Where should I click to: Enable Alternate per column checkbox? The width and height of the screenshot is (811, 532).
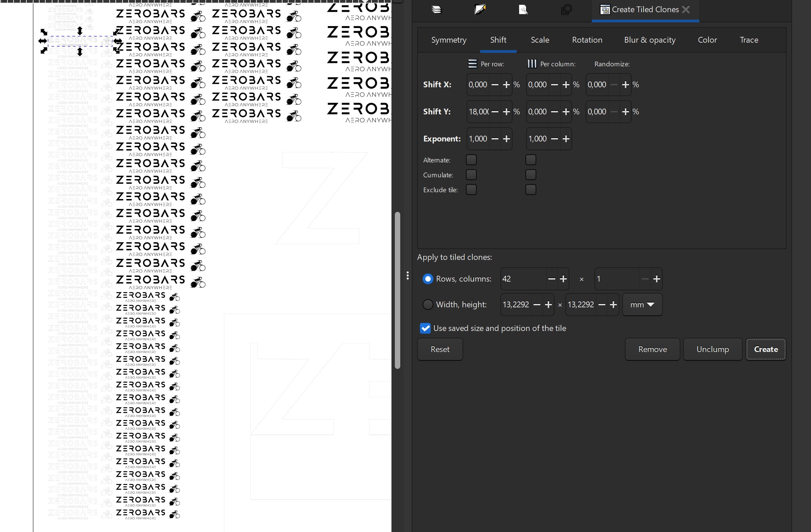pyautogui.click(x=531, y=160)
